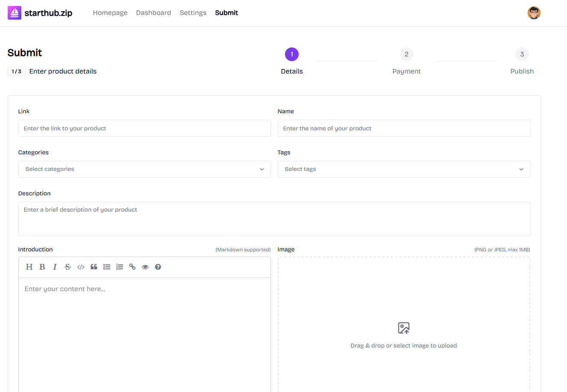567x392 pixels.
Task: Click the starthub.zip brand name link
Action: click(48, 13)
